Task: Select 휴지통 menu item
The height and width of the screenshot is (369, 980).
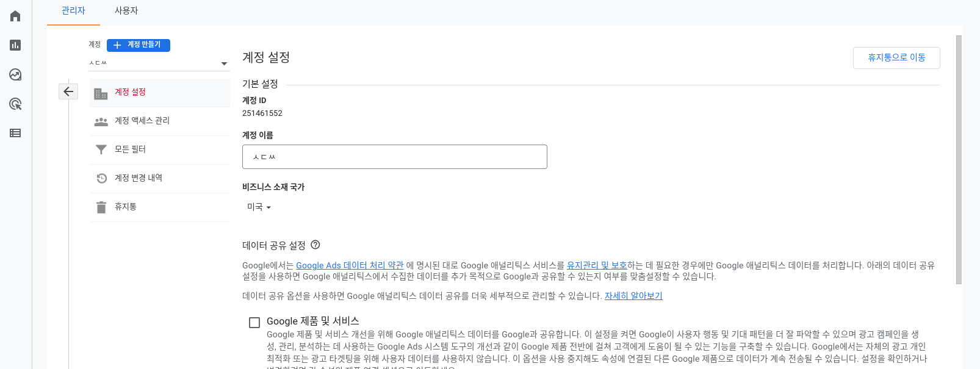Action: point(159,207)
